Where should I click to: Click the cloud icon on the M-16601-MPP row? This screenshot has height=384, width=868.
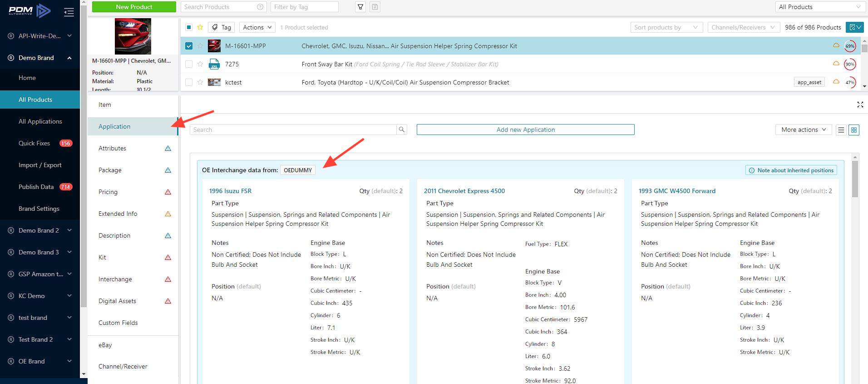836,45
